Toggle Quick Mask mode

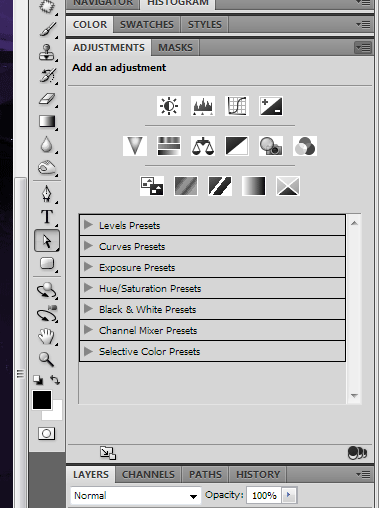click(47, 434)
